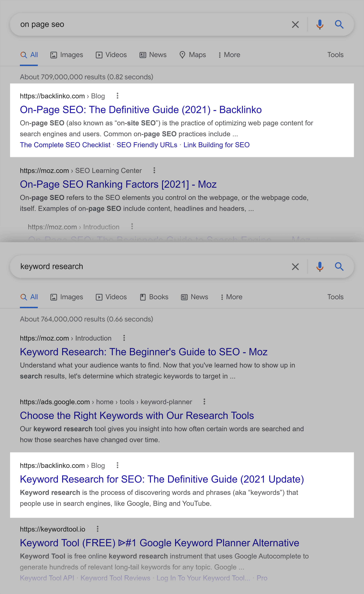Click 'https://moz.com › SEO Learning Center' breadcrumb
Screen dimensions: 364x594
click(81, 170)
